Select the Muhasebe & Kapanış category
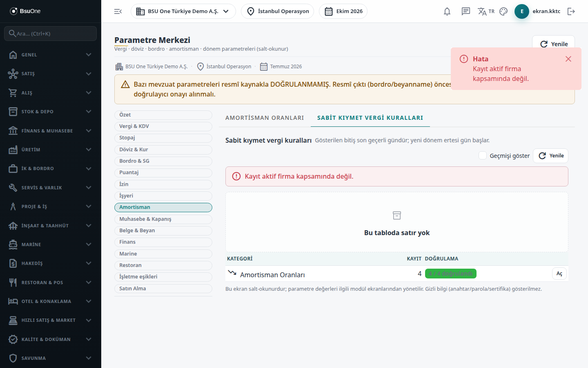The width and height of the screenshot is (588, 368). coord(163,219)
